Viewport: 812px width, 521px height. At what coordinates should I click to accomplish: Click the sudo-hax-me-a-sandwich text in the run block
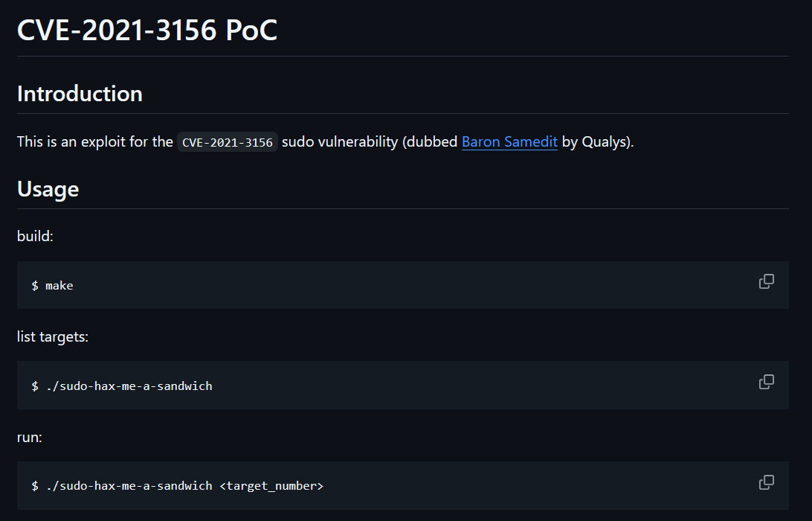[129, 486]
